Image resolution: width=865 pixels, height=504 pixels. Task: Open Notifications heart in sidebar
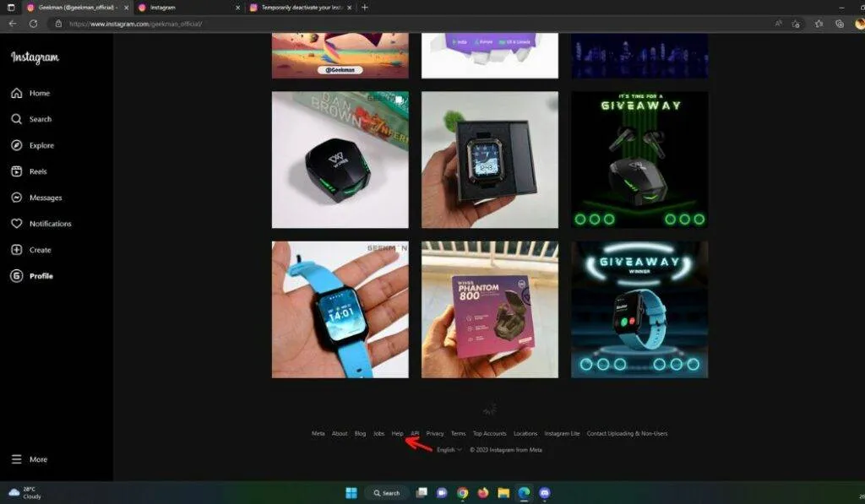point(41,224)
